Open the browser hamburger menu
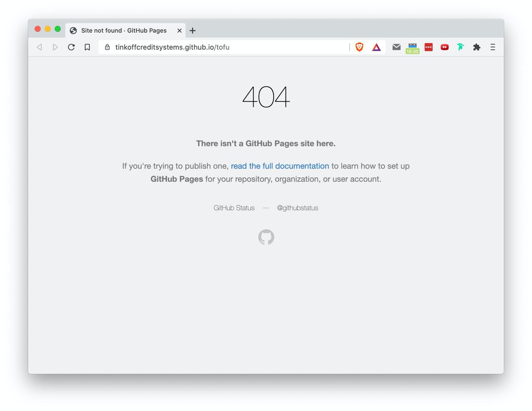The width and height of the screenshot is (532, 411). click(x=493, y=47)
